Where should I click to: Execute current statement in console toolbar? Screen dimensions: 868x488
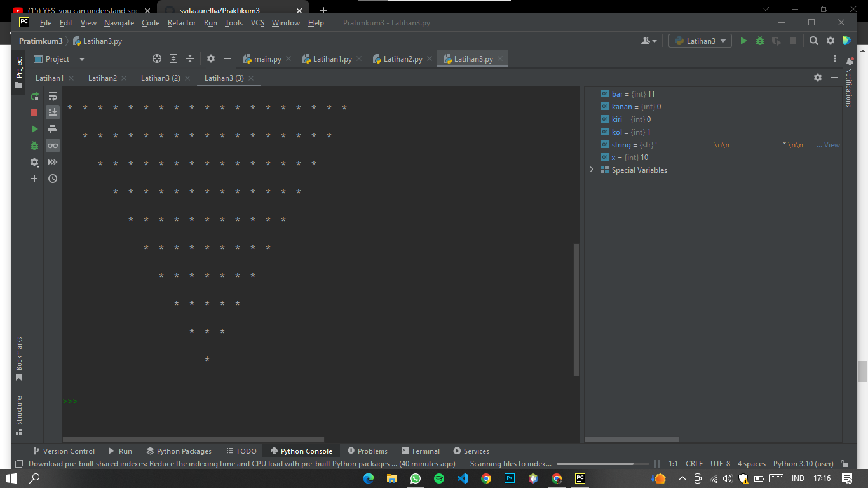coord(34,129)
